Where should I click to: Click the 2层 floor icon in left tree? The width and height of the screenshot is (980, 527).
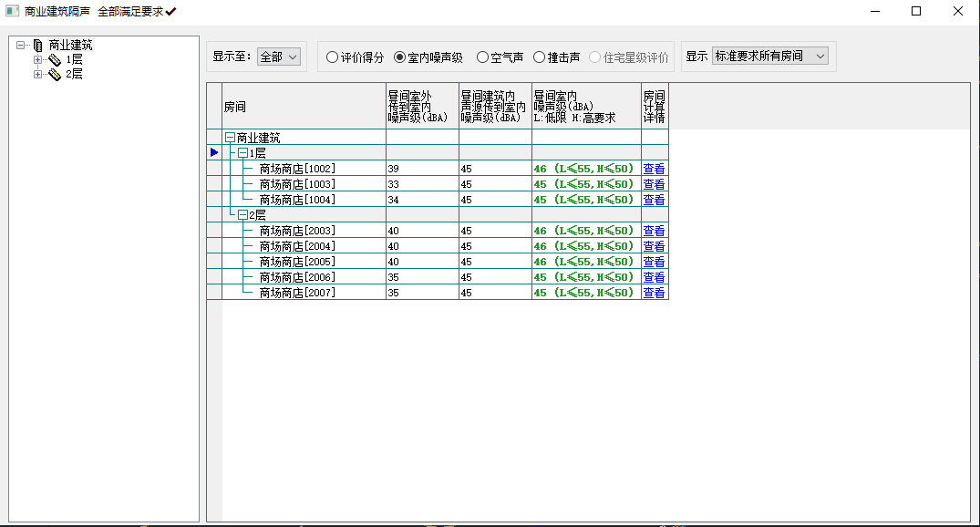55,75
